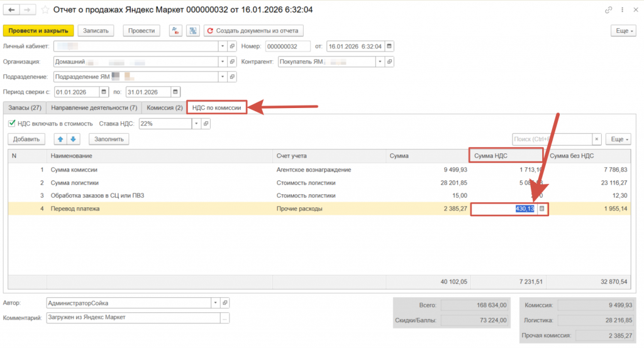Click the Заполнить button

[109, 139]
